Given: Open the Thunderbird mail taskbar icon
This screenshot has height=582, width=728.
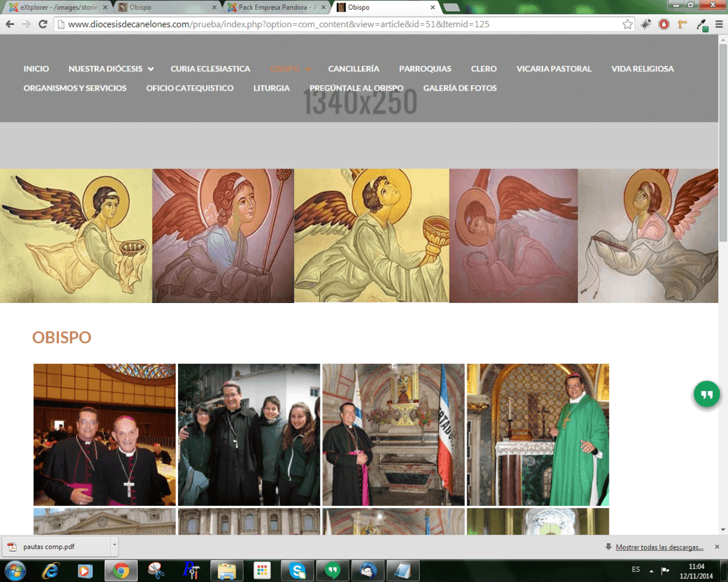Looking at the screenshot, I should 368,570.
